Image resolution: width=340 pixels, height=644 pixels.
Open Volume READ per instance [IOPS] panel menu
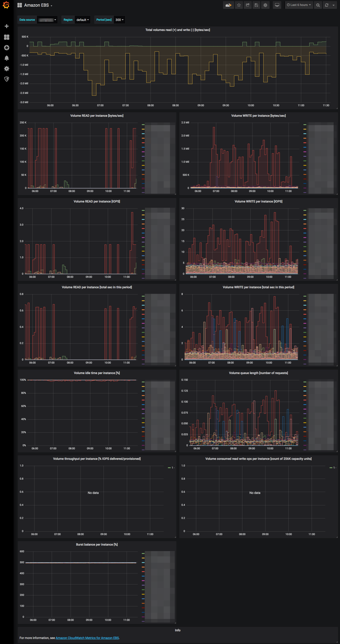point(97,202)
